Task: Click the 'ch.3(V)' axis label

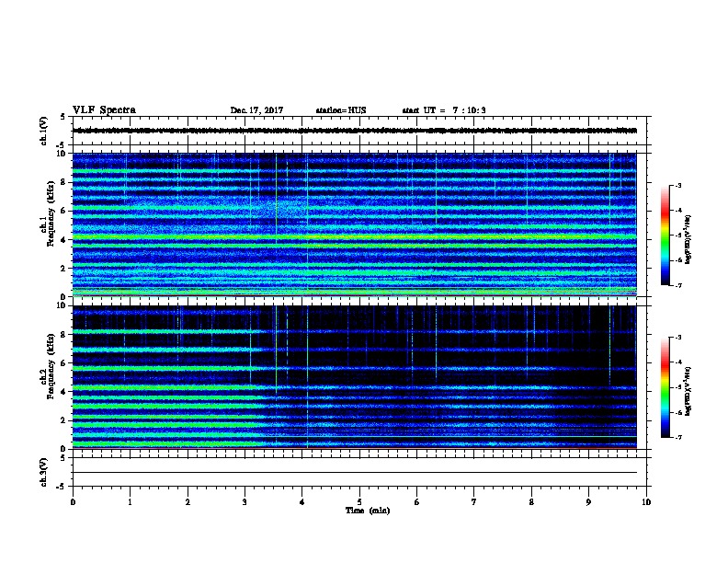Action: pos(44,472)
